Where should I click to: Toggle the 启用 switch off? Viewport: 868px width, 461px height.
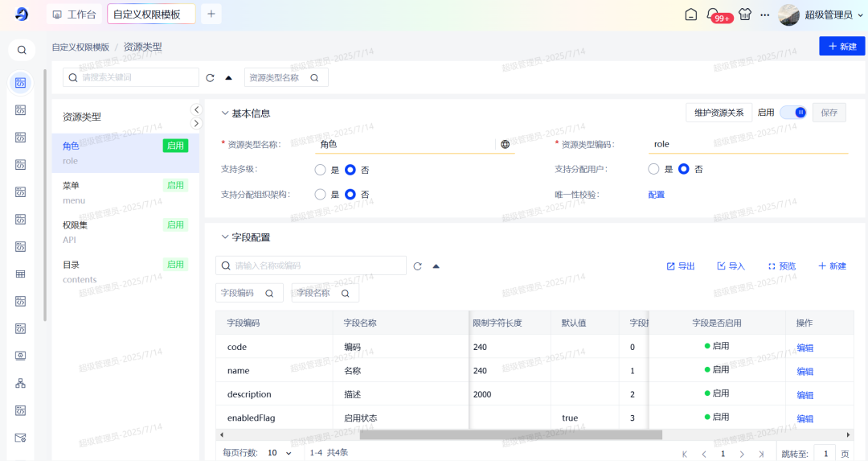coord(793,113)
